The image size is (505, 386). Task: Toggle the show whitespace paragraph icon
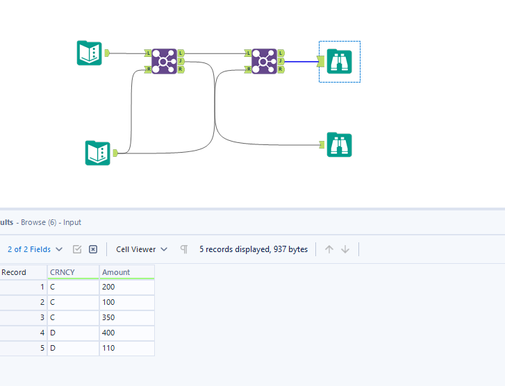click(184, 249)
